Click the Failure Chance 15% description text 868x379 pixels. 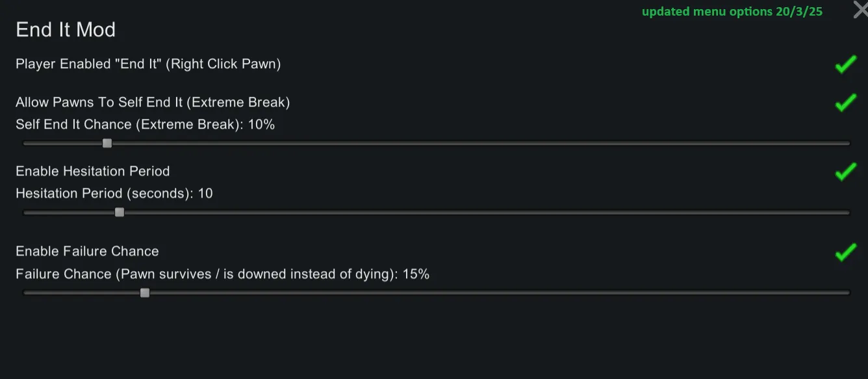point(222,274)
